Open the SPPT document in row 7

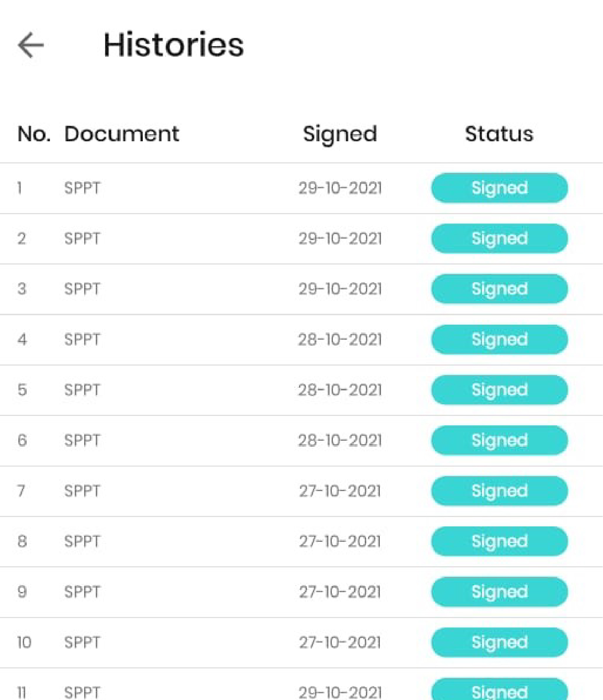[x=82, y=491]
